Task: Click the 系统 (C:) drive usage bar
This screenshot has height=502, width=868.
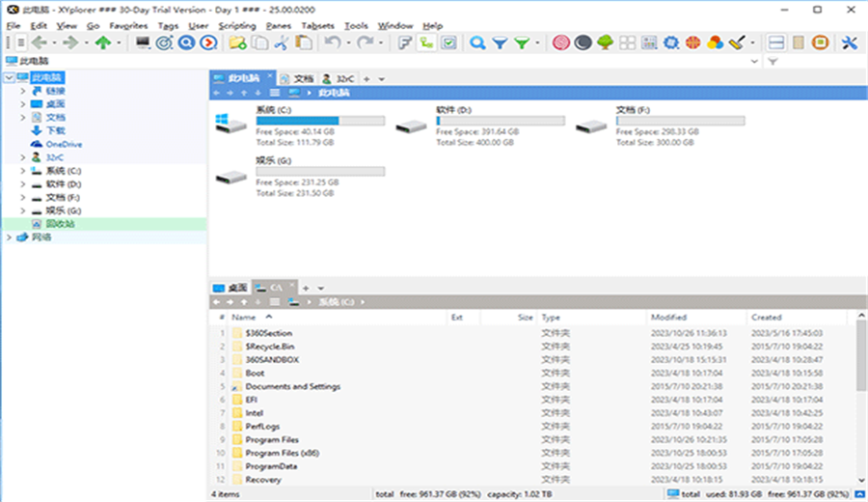Action: (320, 121)
